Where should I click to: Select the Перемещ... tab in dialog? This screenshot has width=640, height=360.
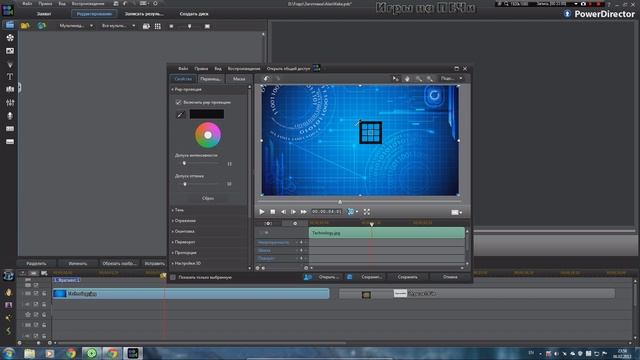211,79
